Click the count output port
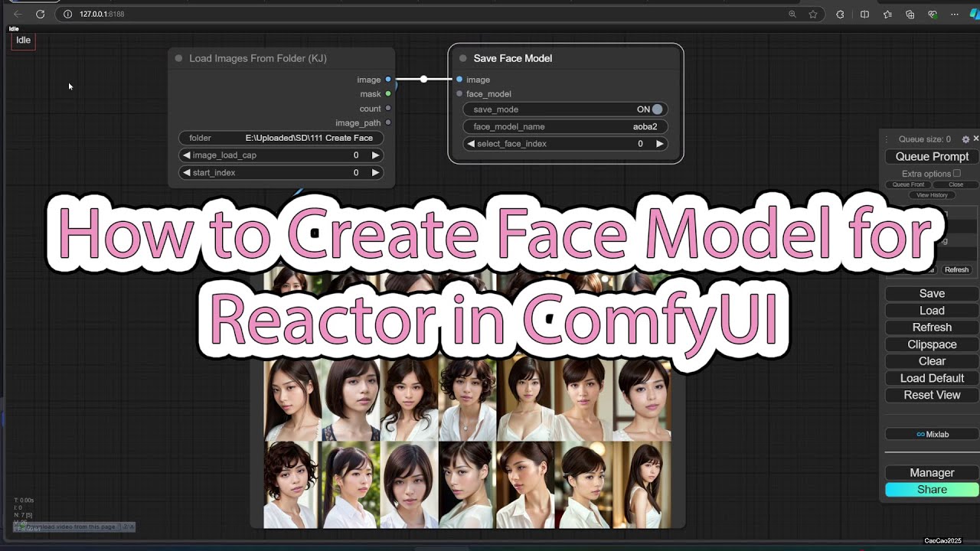This screenshot has height=551, width=980. click(388, 109)
